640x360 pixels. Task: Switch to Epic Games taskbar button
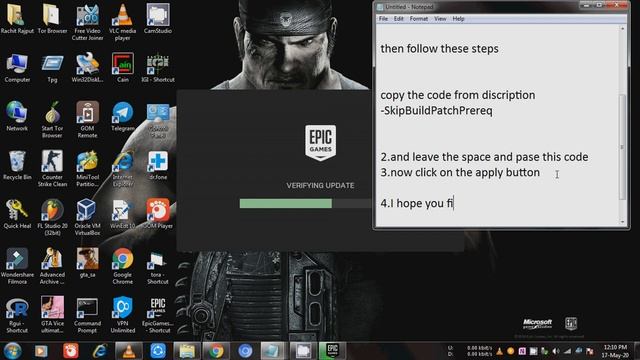click(332, 351)
